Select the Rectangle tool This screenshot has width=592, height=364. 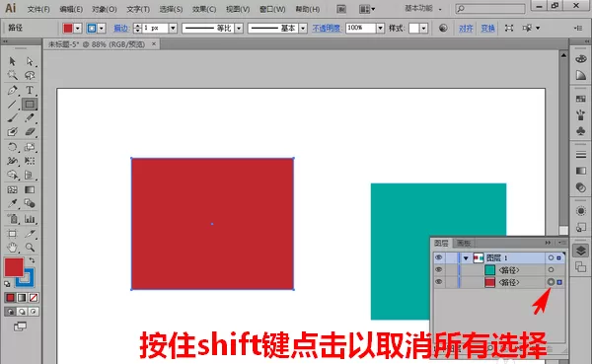[30, 104]
